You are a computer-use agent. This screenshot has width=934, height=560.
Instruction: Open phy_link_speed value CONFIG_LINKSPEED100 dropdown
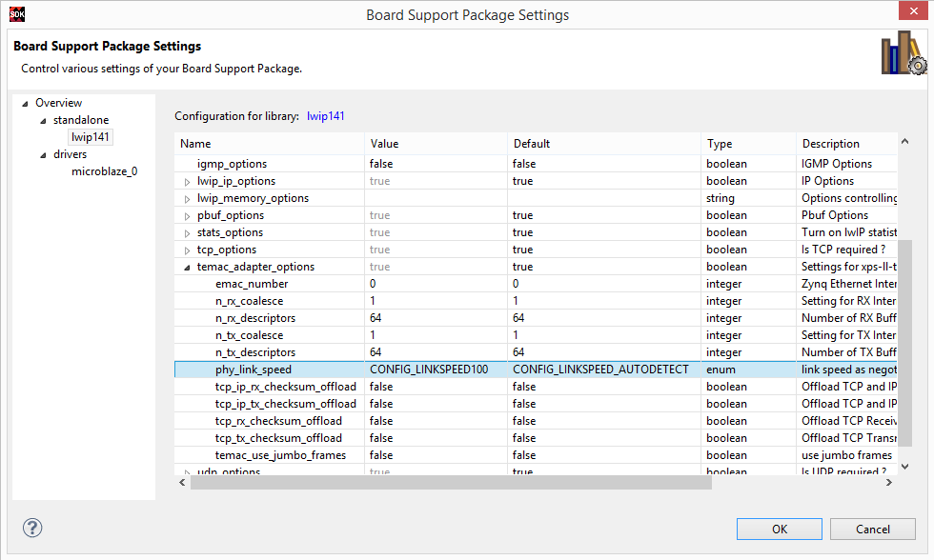pos(436,370)
